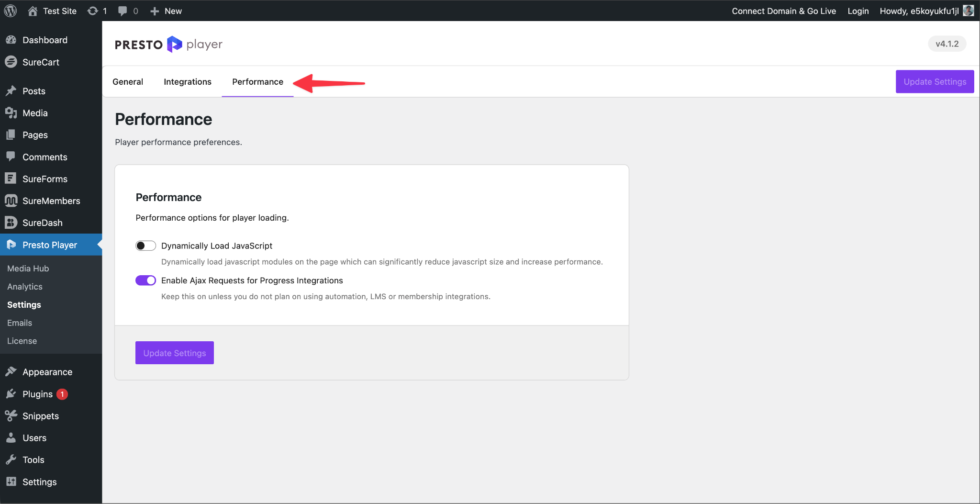980x504 pixels.
Task: Click the WordPress logo in the admin bar
Action: pos(10,11)
